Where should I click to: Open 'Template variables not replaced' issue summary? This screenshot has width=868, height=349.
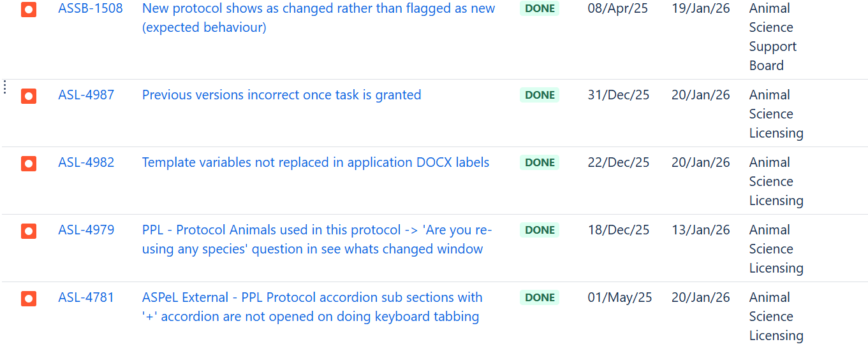click(x=315, y=163)
